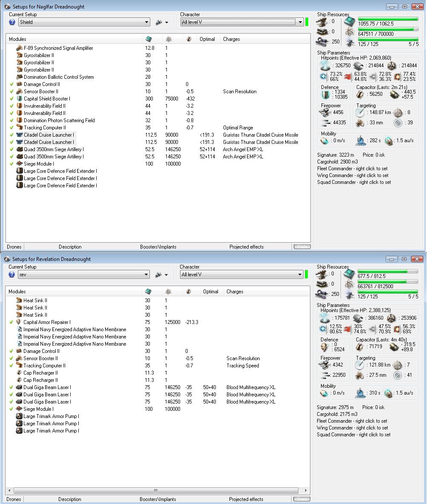Toggle Damage Control II active in Naglfar
This screenshot has height=504, width=427.
click(11, 84)
